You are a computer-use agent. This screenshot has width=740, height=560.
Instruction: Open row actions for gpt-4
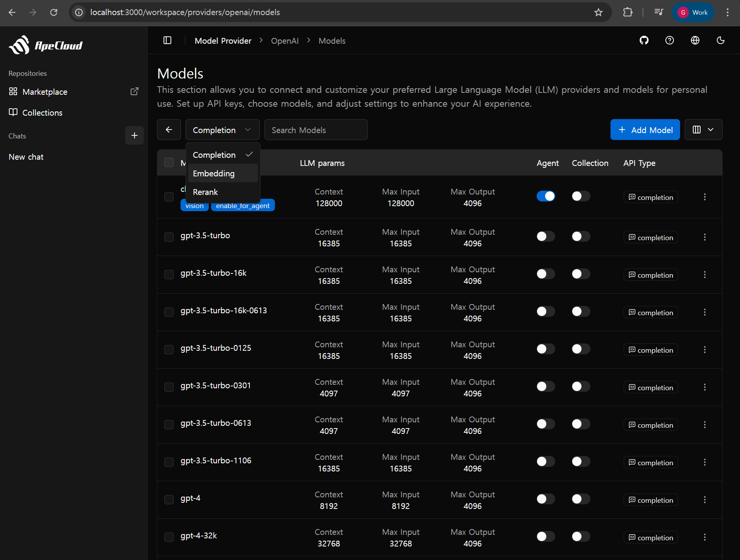(705, 500)
